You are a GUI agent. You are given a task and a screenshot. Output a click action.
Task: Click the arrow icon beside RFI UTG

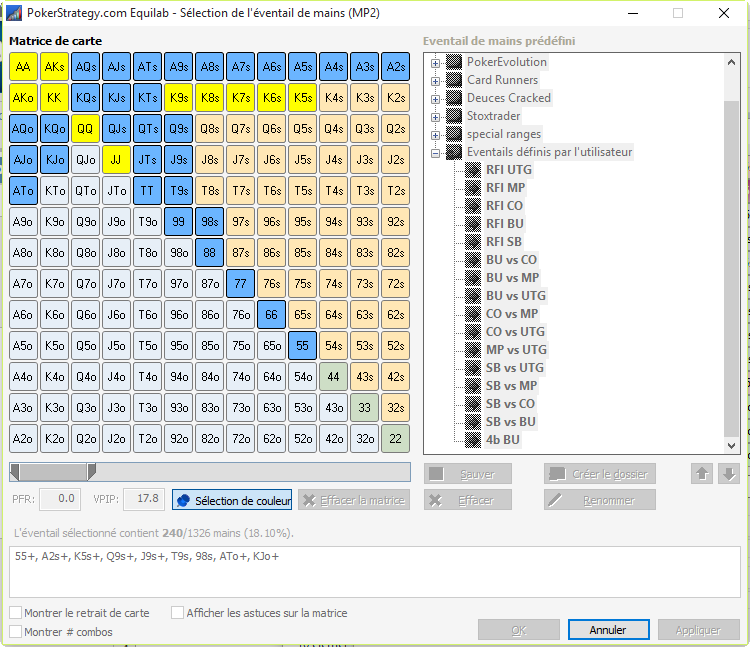point(473,170)
